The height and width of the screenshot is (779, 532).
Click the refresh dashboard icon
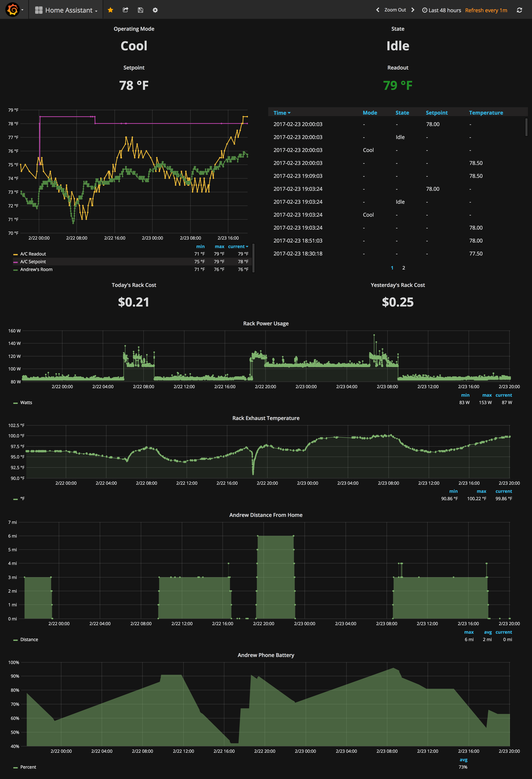tap(519, 10)
